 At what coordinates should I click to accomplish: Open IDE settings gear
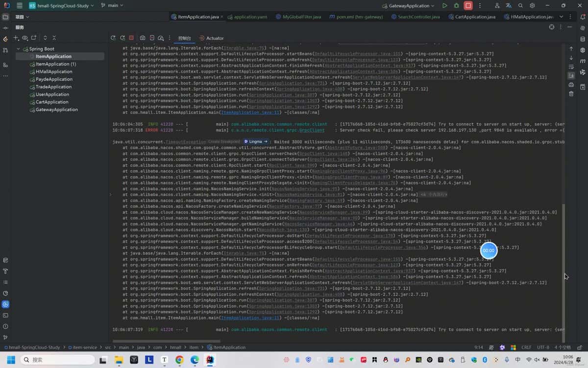(x=532, y=5)
